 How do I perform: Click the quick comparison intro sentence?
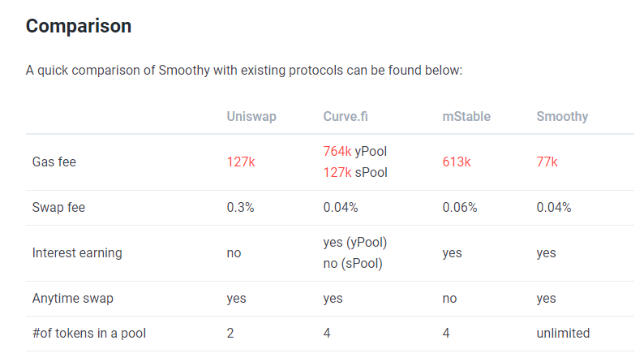pyautogui.click(x=243, y=71)
